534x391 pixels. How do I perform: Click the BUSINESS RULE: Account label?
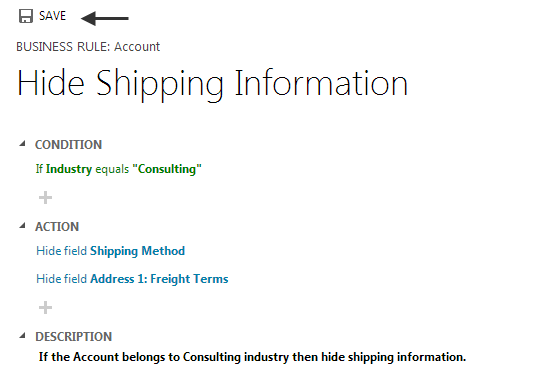[88, 47]
